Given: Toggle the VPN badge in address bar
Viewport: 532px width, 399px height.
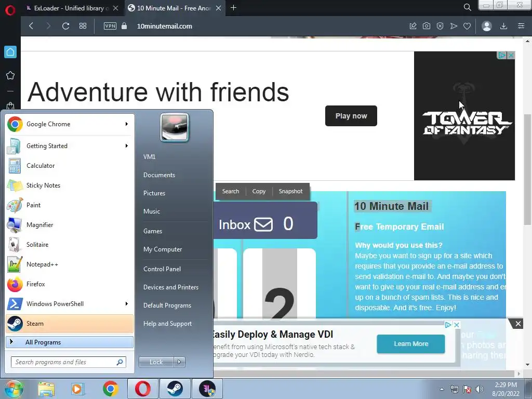Looking at the screenshot, I should (x=110, y=26).
